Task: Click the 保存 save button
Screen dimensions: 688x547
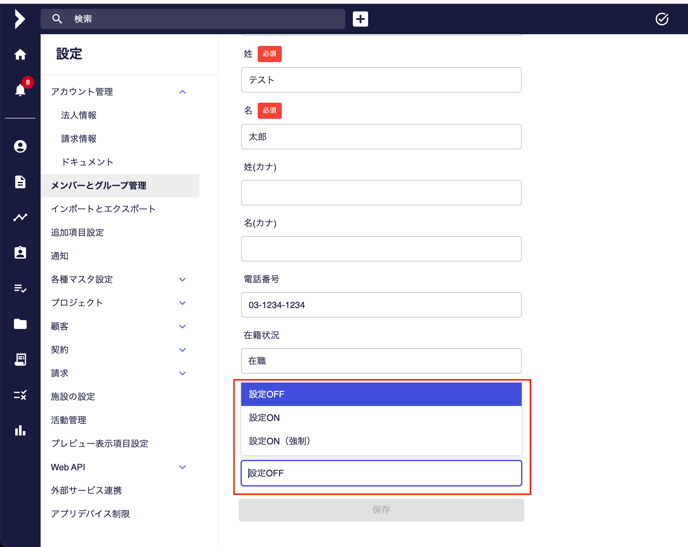Action: (x=381, y=510)
